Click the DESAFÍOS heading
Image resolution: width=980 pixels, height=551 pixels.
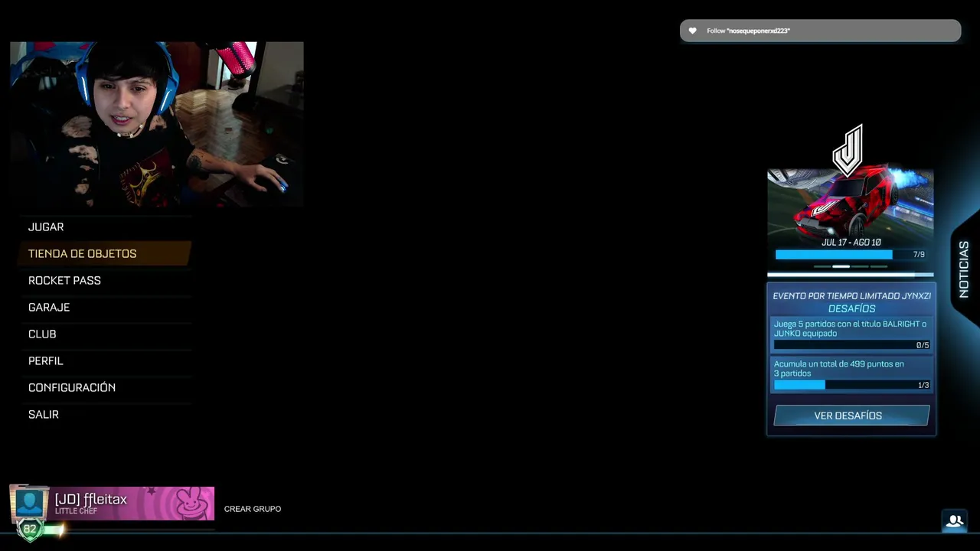tap(851, 308)
